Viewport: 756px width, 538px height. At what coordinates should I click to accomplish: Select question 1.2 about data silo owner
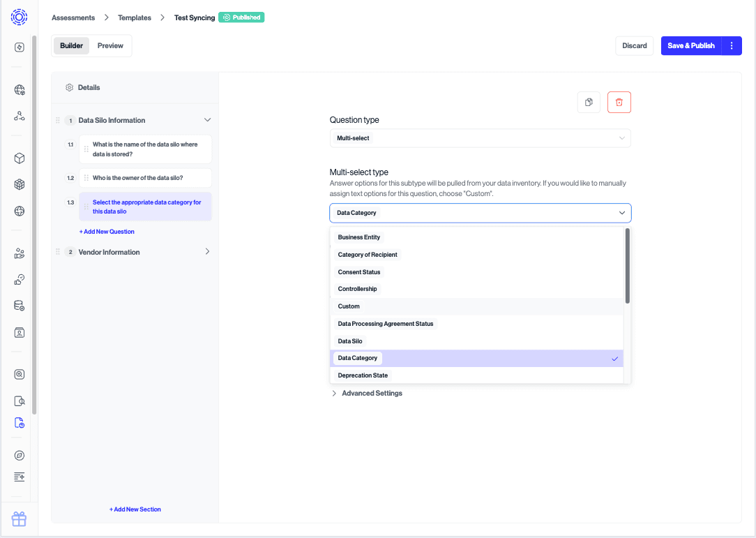click(x=145, y=178)
